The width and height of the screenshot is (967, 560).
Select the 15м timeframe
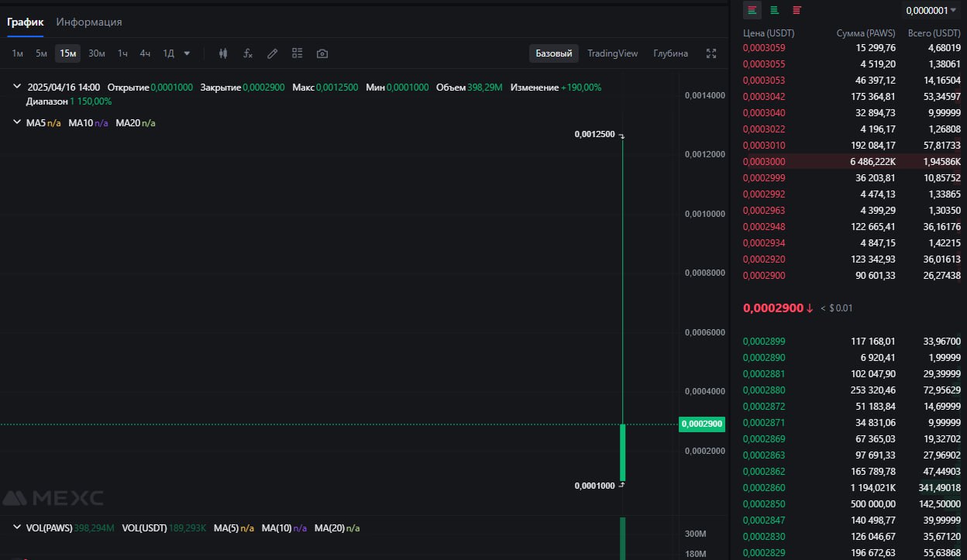tap(67, 53)
